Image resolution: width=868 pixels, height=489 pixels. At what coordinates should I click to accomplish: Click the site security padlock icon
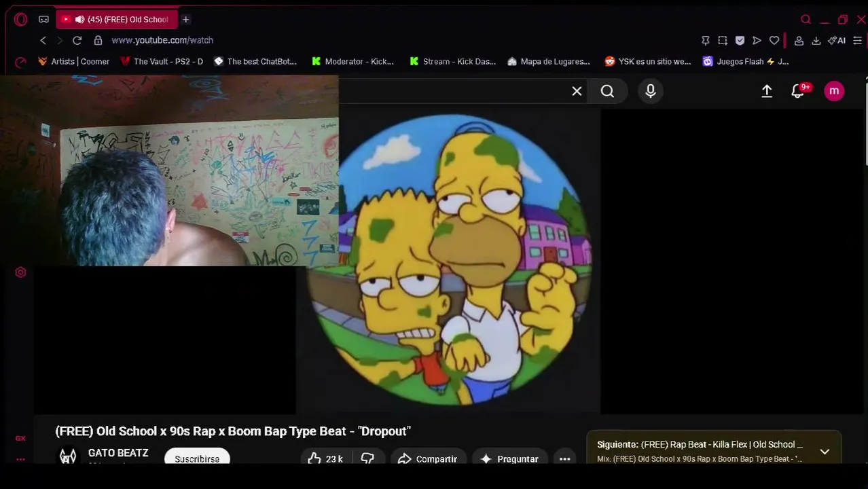click(98, 41)
